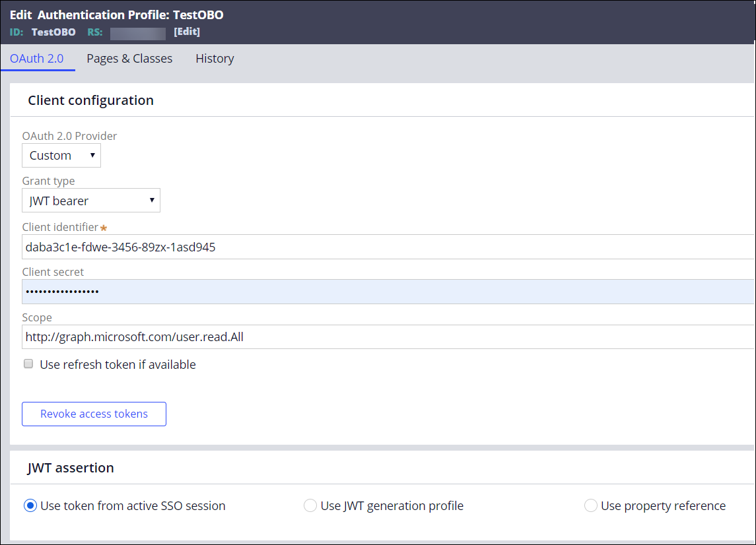Expand the Grant type dropdown
Viewport: 756px width, 545px height.
tap(91, 201)
